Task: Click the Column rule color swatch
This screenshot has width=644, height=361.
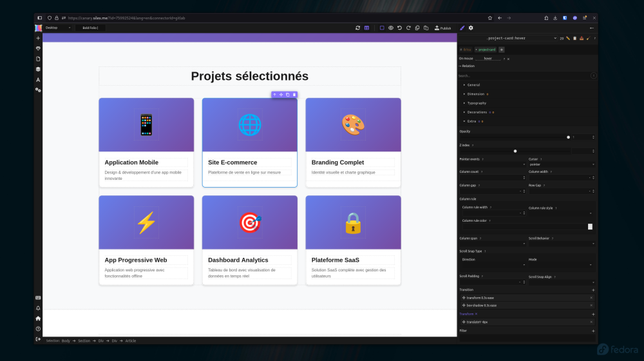Action: click(590, 226)
